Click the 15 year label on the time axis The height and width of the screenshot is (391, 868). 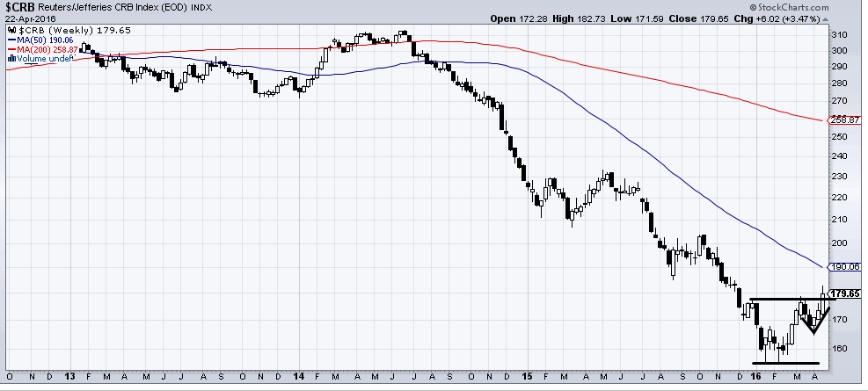click(x=528, y=377)
